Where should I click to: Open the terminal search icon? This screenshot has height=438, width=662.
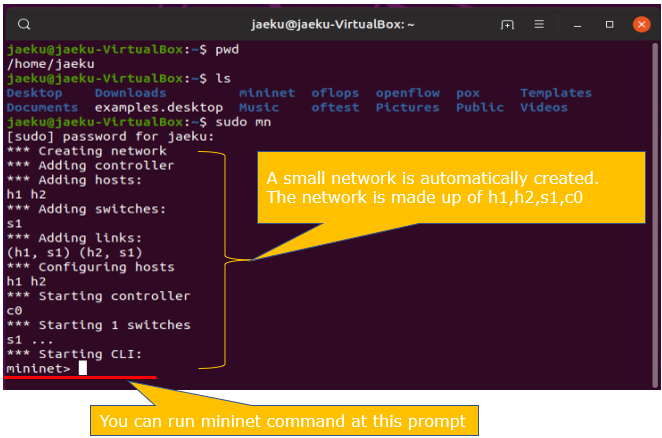(x=24, y=24)
